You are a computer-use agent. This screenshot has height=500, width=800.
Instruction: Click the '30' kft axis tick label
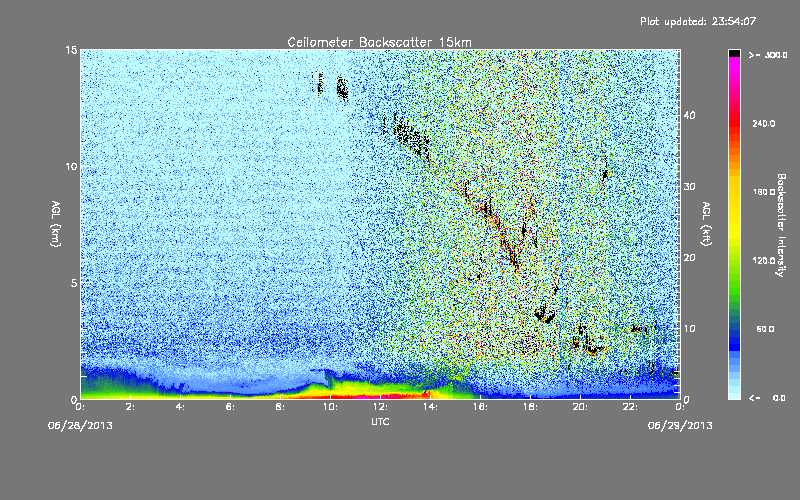[690, 187]
